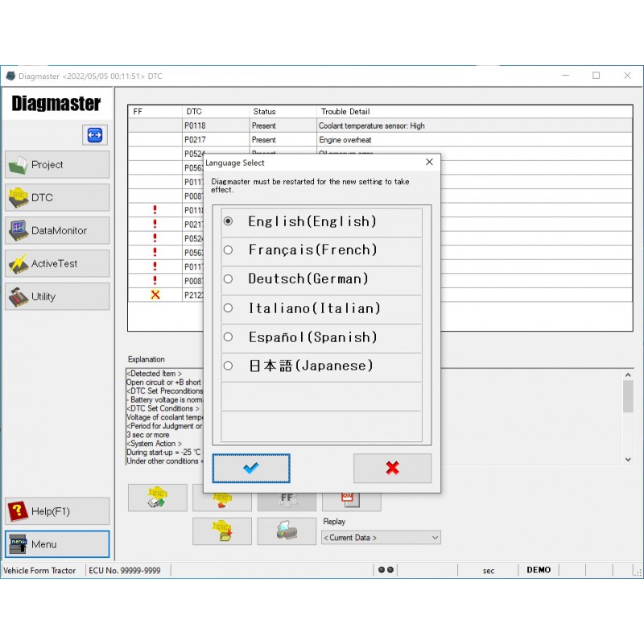Print the DTC results with the printer icon
Image resolution: width=644 pixels, height=644 pixels.
pyautogui.click(x=287, y=531)
